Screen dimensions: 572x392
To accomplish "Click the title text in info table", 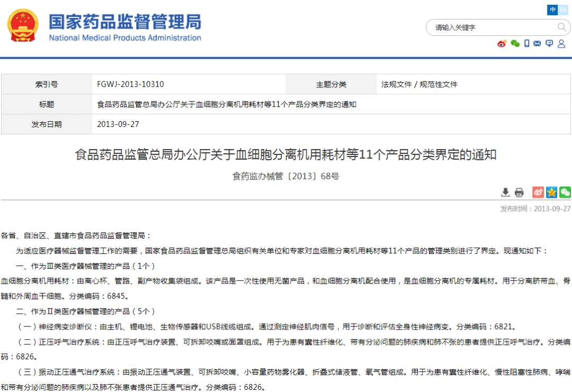I will pyautogui.click(x=227, y=105).
